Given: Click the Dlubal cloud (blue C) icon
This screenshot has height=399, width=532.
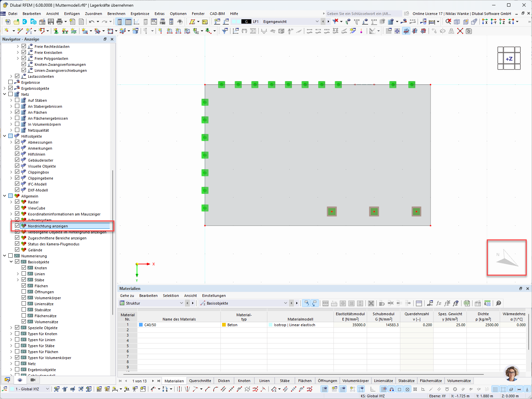Looking at the screenshot, I should click(x=25, y=22).
